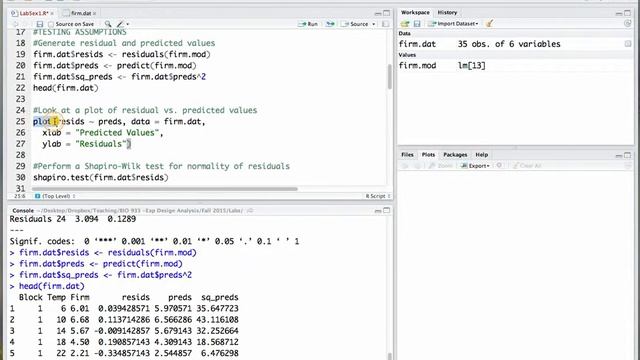Open the plot Export dropdown
This screenshot has height=360, width=640.
[x=475, y=166]
